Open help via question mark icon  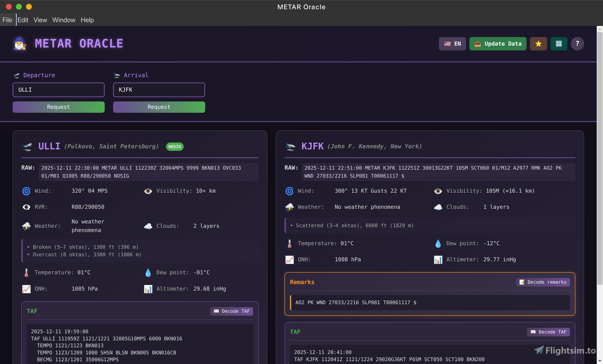tap(577, 44)
